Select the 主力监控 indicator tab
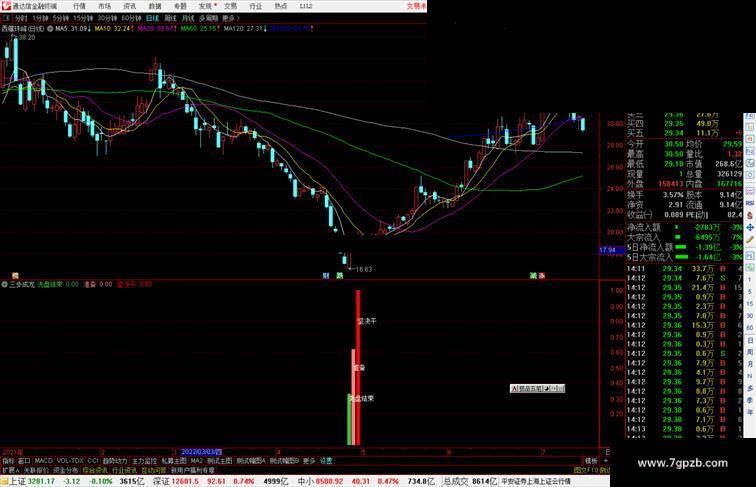756x487 pixels. (144, 461)
